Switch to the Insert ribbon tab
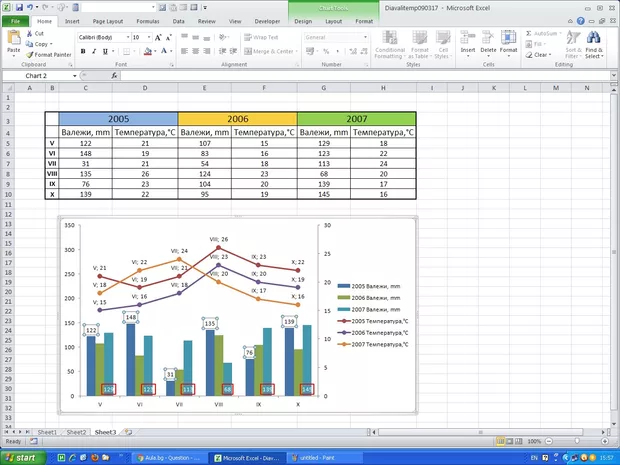620x465 pixels. tap(72, 21)
